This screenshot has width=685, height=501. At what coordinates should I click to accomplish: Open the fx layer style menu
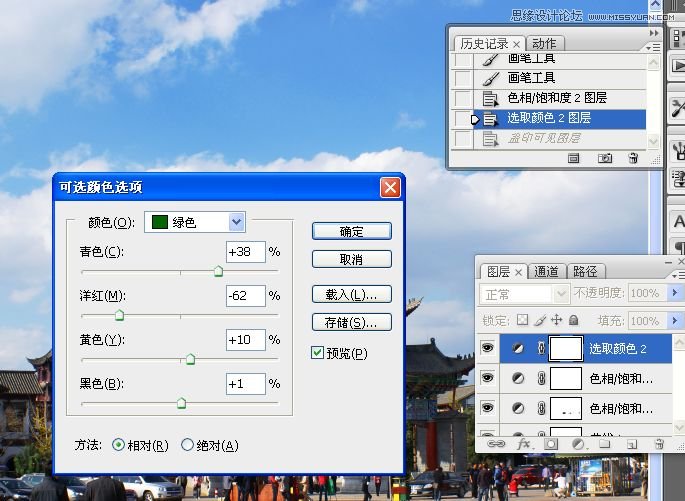[x=524, y=444]
